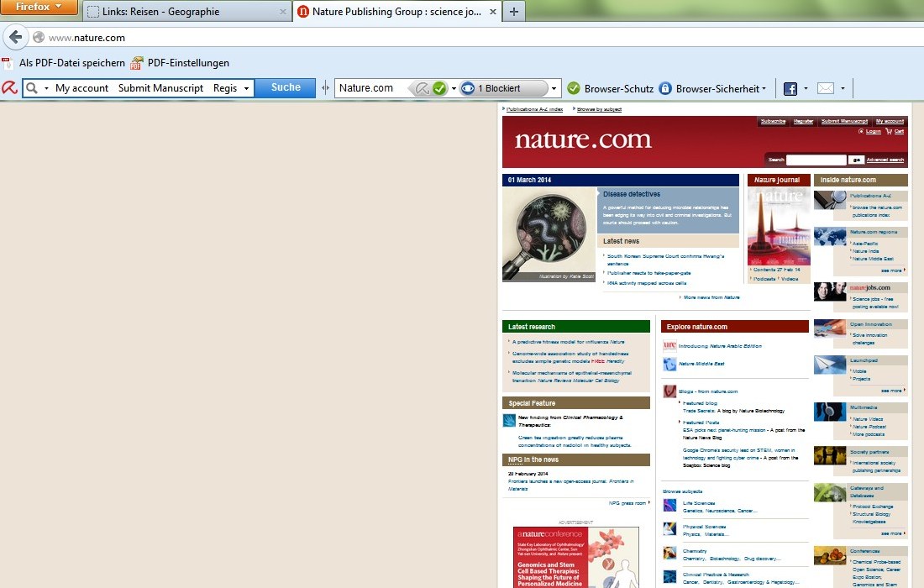The height and width of the screenshot is (588, 924).
Task: Click the toolbar resize handle beside Suche
Action: click(325, 88)
